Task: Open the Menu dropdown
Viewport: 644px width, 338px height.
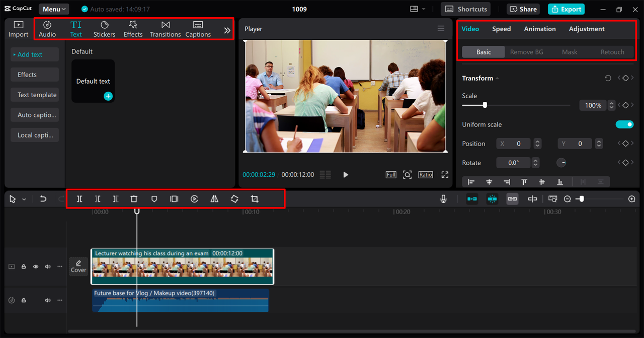Action: coord(54,9)
